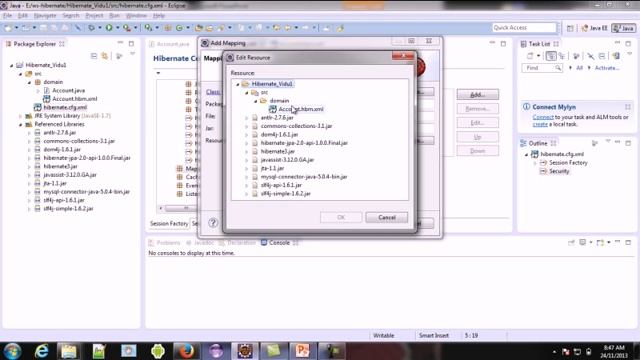
Task: Open Windows Start menu
Action: click(x=12, y=351)
